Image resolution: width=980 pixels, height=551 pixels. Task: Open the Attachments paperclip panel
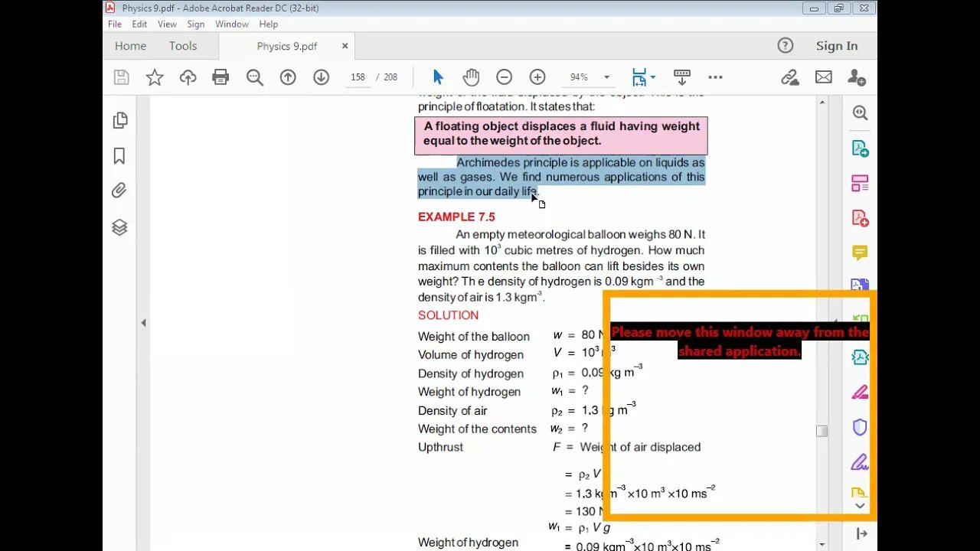(119, 191)
